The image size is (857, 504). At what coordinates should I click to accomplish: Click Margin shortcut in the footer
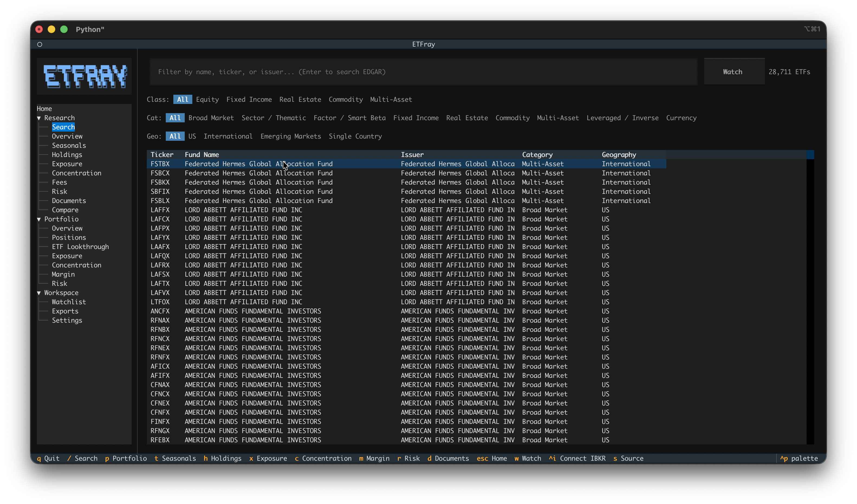click(374, 459)
